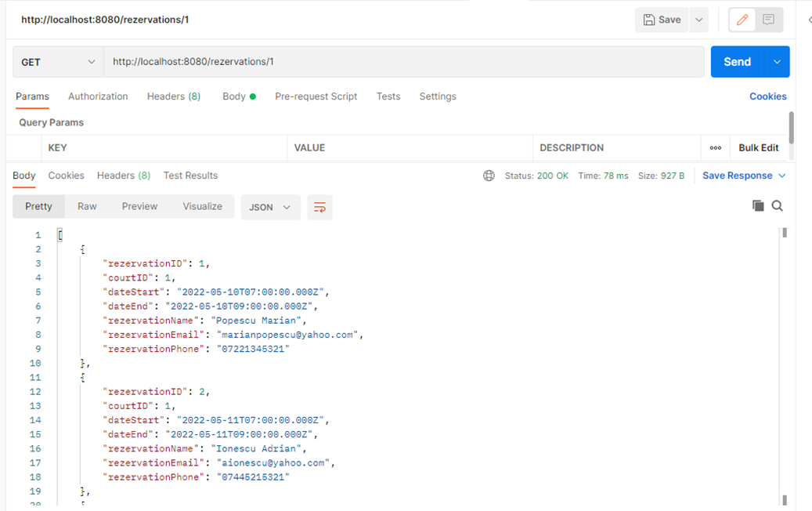The image size is (812, 511).
Task: Open the Cookies manager
Action: click(767, 96)
